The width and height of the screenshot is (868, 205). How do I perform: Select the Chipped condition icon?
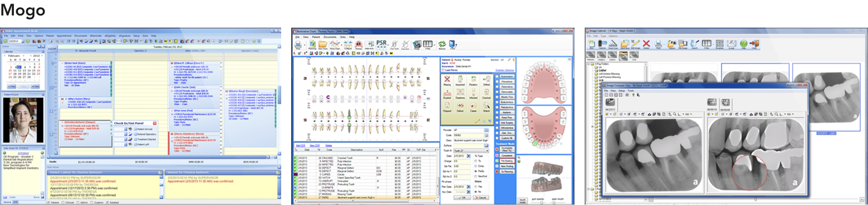click(447, 107)
